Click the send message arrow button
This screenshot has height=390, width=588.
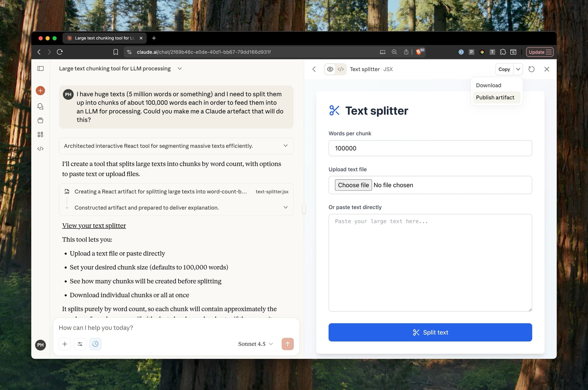coord(287,344)
